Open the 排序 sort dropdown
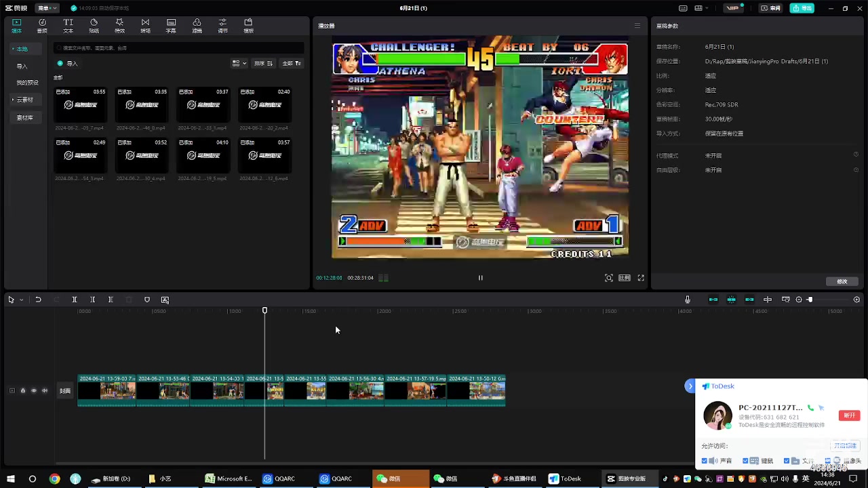 point(263,63)
